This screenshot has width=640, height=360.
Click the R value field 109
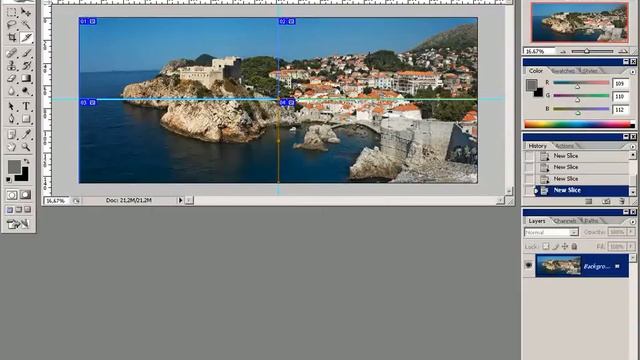click(620, 83)
